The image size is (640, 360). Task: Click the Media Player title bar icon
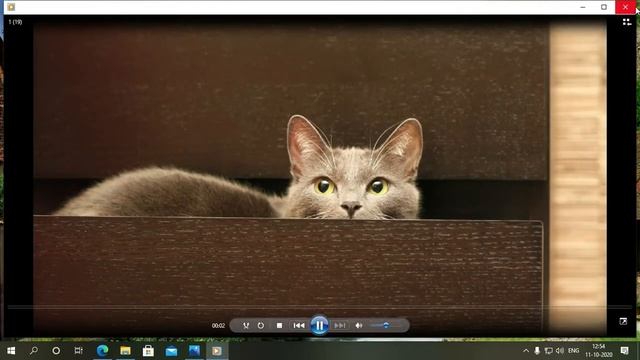pyautogui.click(x=11, y=7)
